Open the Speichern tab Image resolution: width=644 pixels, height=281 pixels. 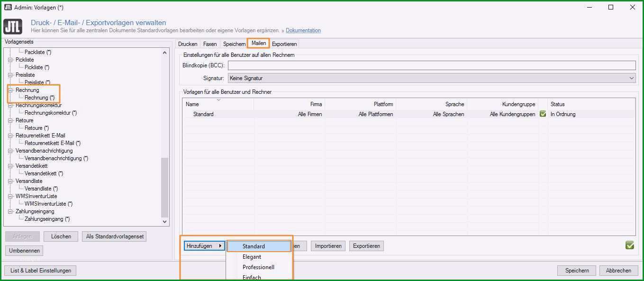234,44
